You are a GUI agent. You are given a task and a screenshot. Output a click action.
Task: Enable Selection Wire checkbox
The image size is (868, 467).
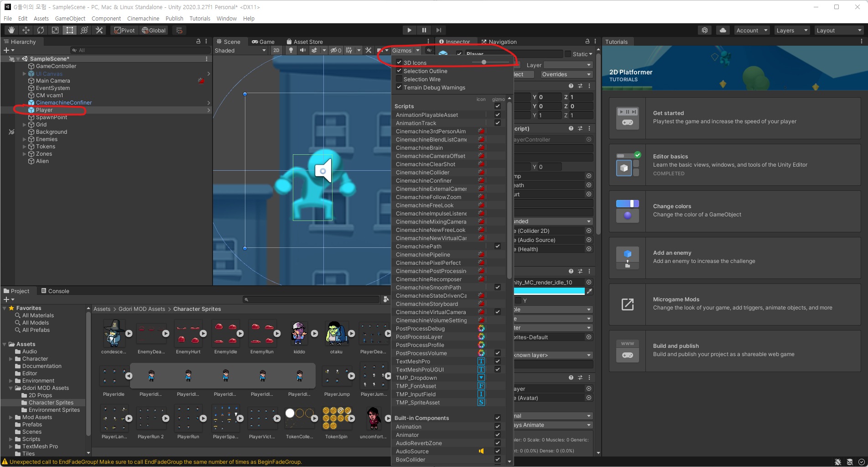[399, 79]
